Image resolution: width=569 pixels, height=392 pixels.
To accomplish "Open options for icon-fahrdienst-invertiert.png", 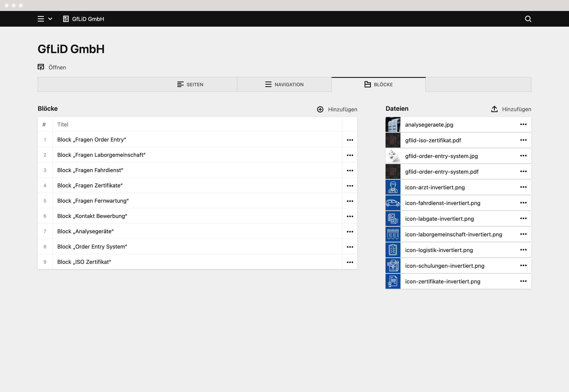I will pyautogui.click(x=523, y=203).
